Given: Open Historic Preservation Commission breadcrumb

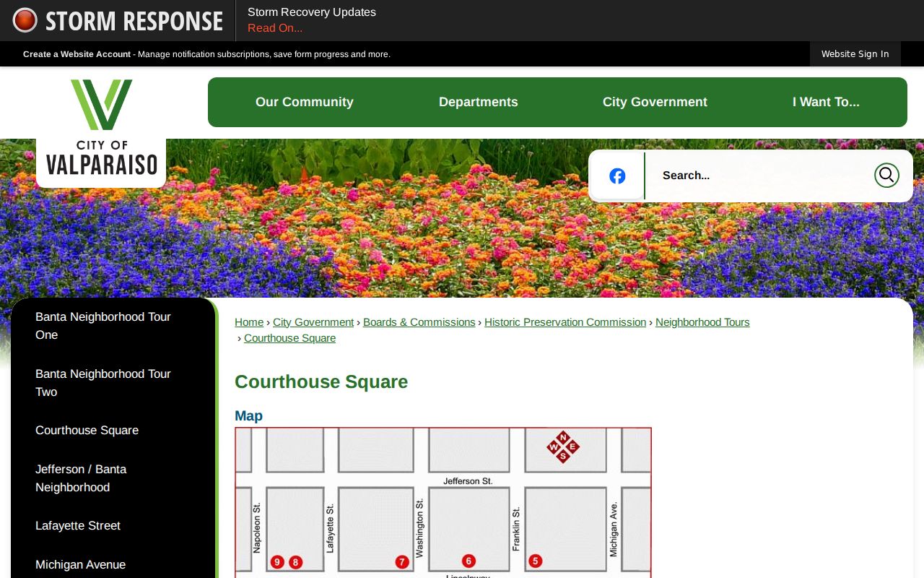Looking at the screenshot, I should pyautogui.click(x=565, y=322).
